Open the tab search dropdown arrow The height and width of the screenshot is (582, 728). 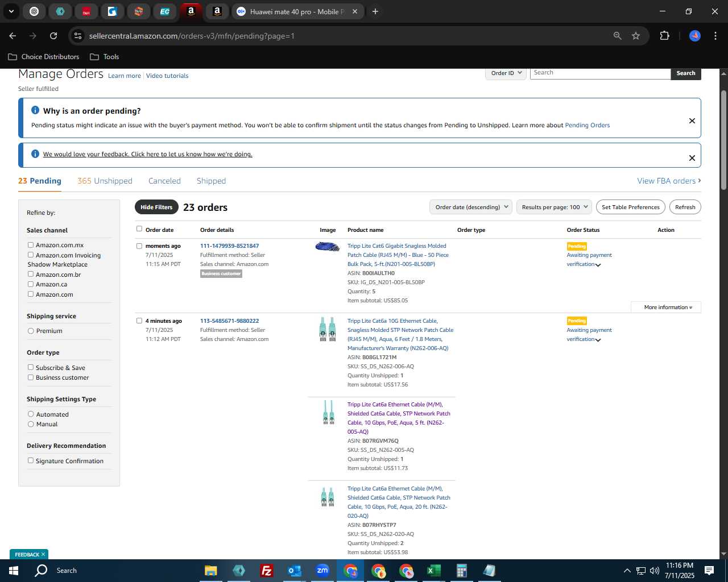(x=11, y=11)
